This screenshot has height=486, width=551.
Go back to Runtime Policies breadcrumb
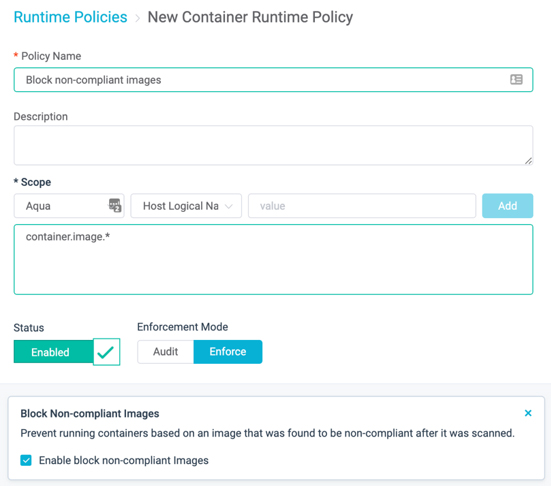[70, 17]
